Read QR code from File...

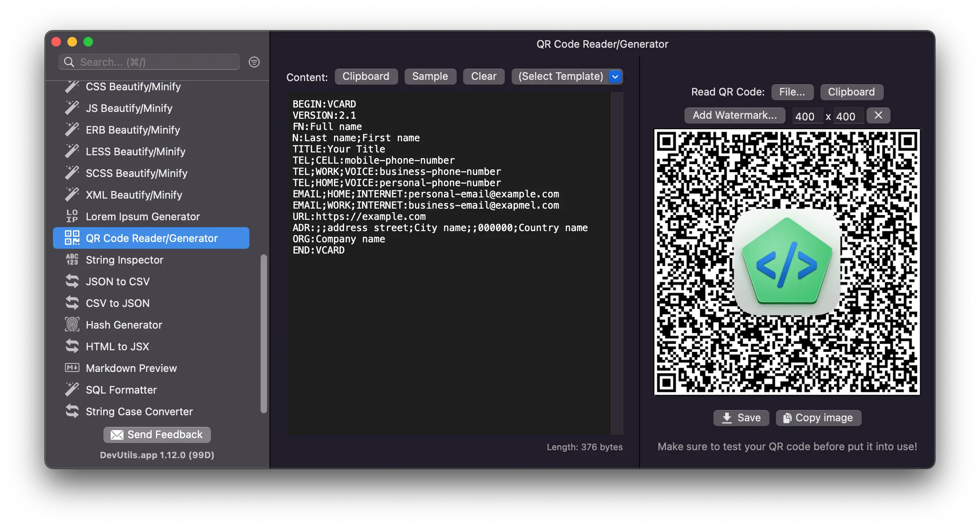coord(792,92)
